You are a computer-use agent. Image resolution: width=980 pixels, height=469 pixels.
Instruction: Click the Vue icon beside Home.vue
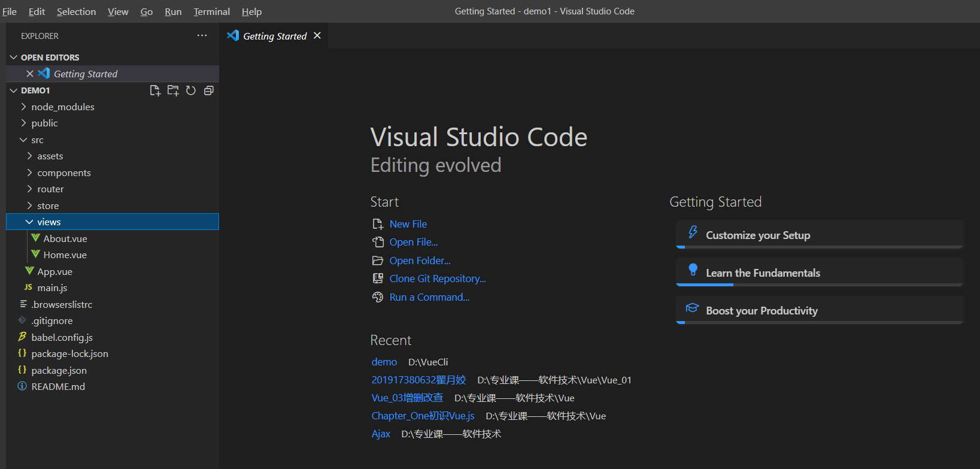[35, 254]
